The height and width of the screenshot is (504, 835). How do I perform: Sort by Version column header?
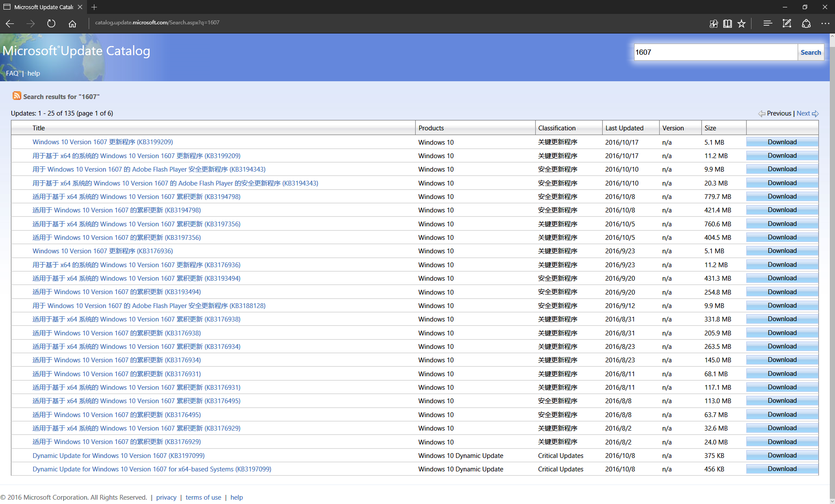click(x=673, y=128)
